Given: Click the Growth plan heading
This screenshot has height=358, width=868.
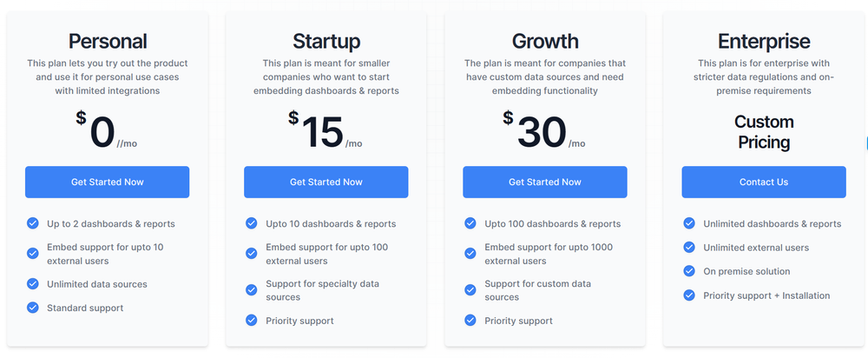Looking at the screenshot, I should pos(545,41).
